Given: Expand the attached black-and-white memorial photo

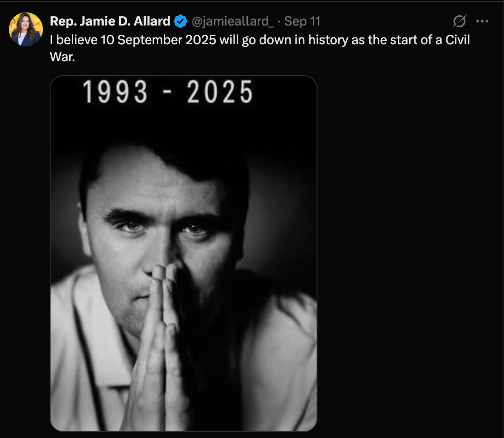Looking at the screenshot, I should point(184,253).
